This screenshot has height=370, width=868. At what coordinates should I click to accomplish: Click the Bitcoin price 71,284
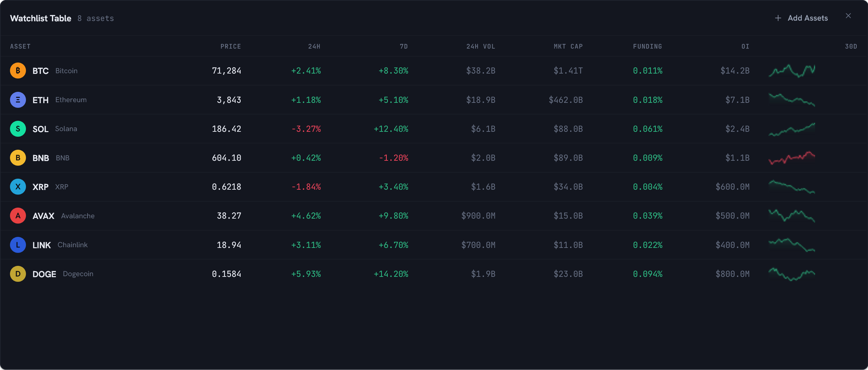[x=226, y=71]
